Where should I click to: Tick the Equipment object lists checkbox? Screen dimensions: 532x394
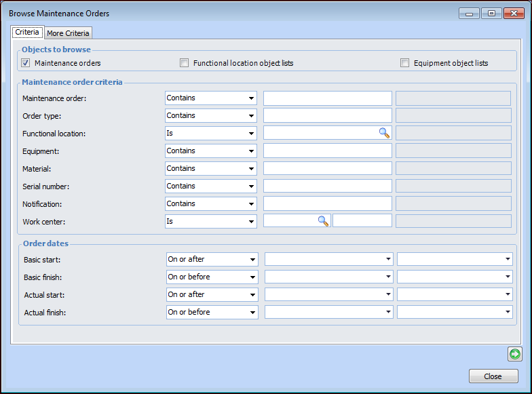[405, 63]
